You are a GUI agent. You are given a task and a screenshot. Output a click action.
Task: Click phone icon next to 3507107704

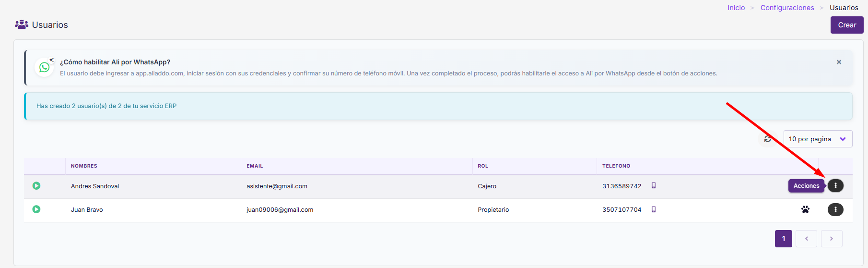[654, 209]
